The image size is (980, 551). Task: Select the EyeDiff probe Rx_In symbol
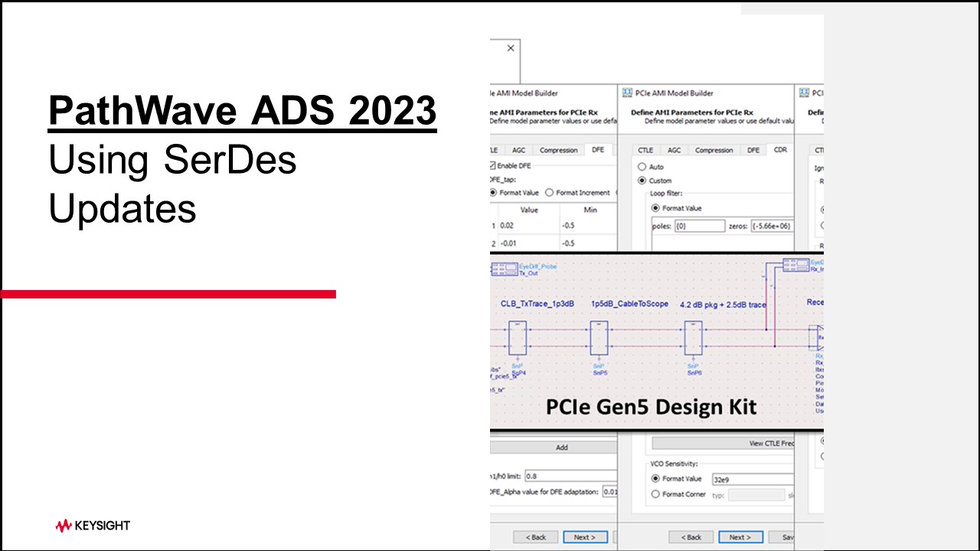[796, 265]
